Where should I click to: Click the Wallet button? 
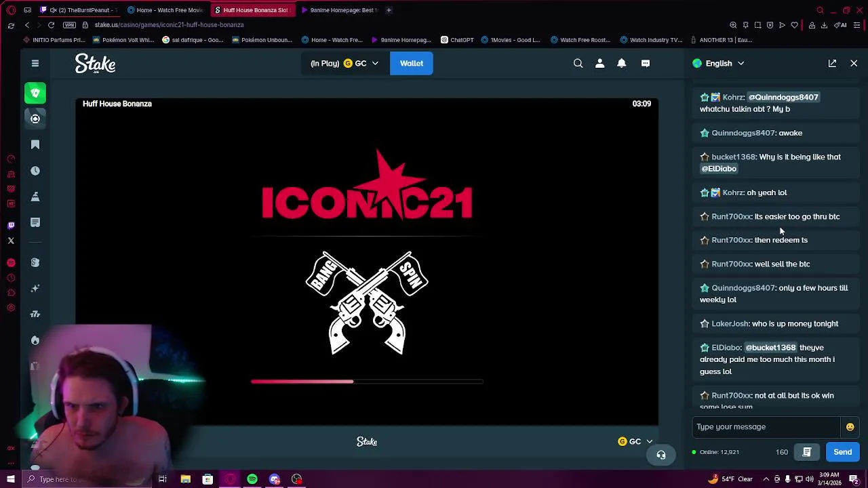[412, 63]
